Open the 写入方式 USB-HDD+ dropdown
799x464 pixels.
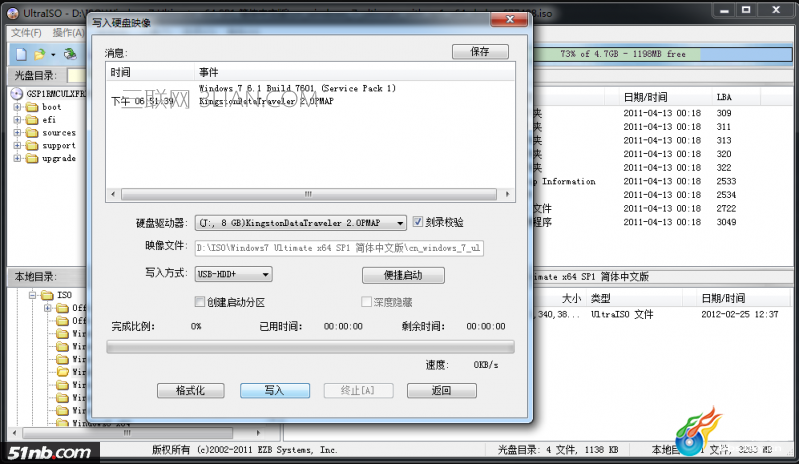pyautogui.click(x=265, y=275)
